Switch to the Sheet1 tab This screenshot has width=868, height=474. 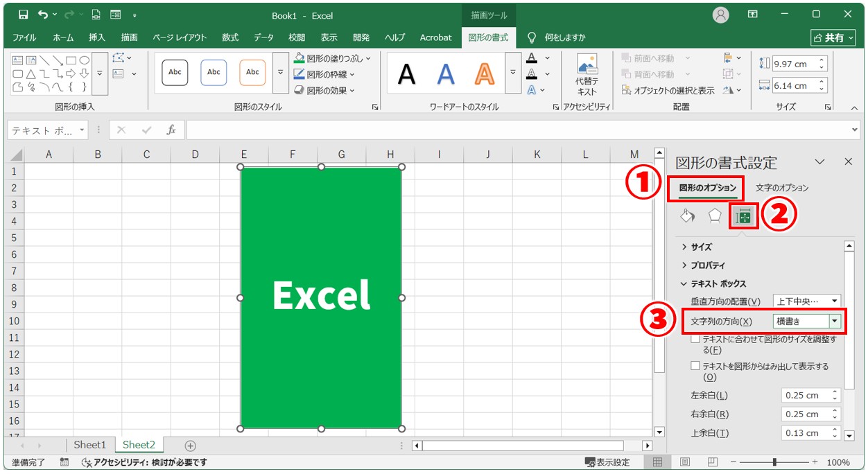[90, 445]
